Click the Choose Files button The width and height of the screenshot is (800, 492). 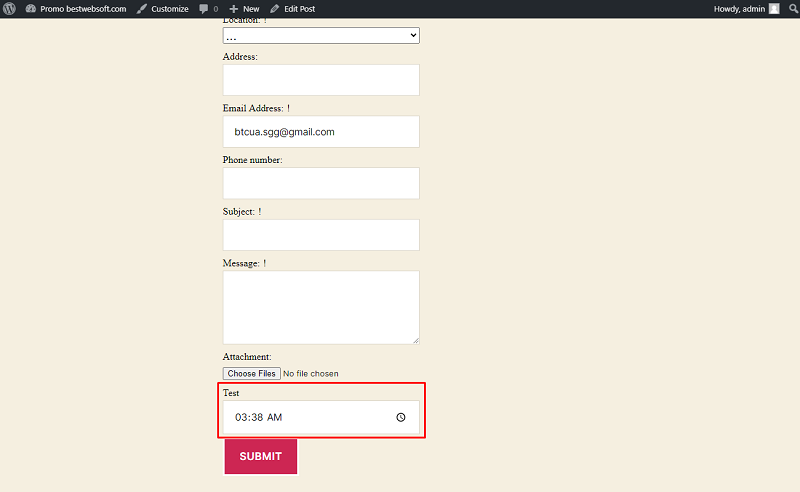[252, 374]
